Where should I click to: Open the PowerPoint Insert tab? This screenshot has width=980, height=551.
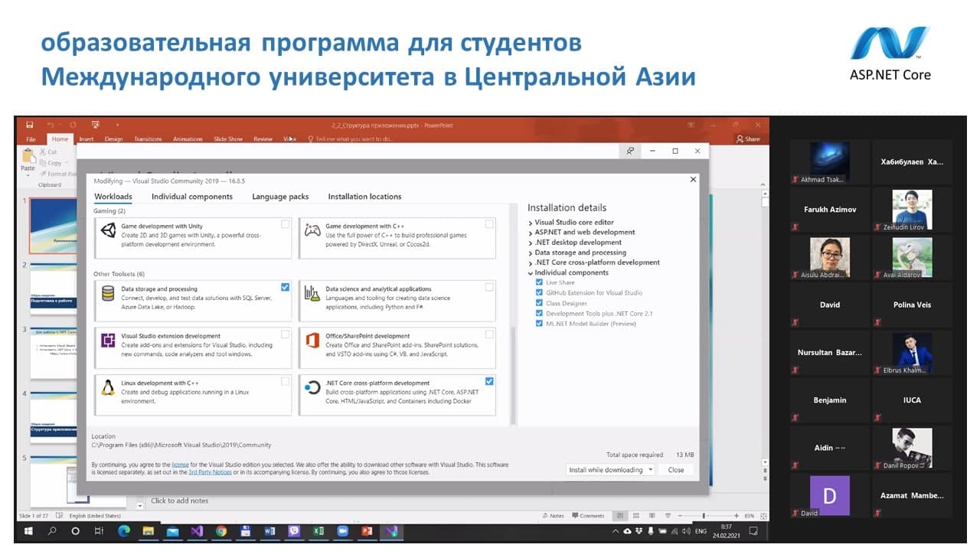pyautogui.click(x=86, y=139)
